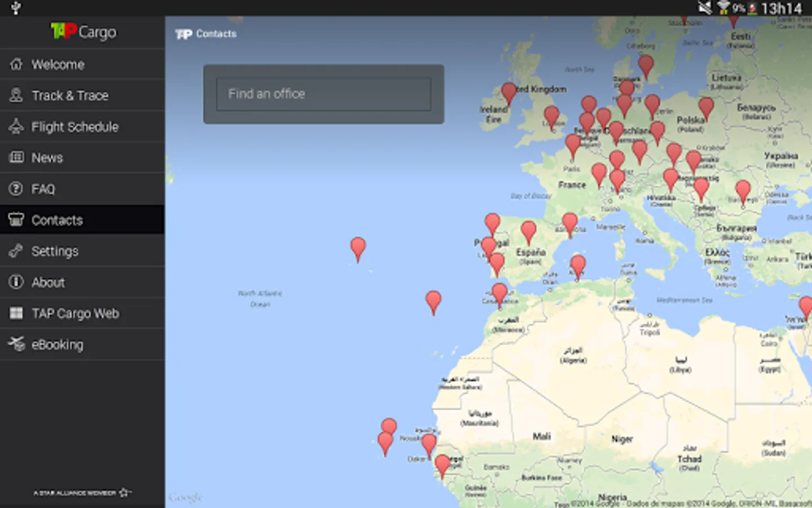
Task: Open eBooking menu item
Action: click(x=82, y=344)
